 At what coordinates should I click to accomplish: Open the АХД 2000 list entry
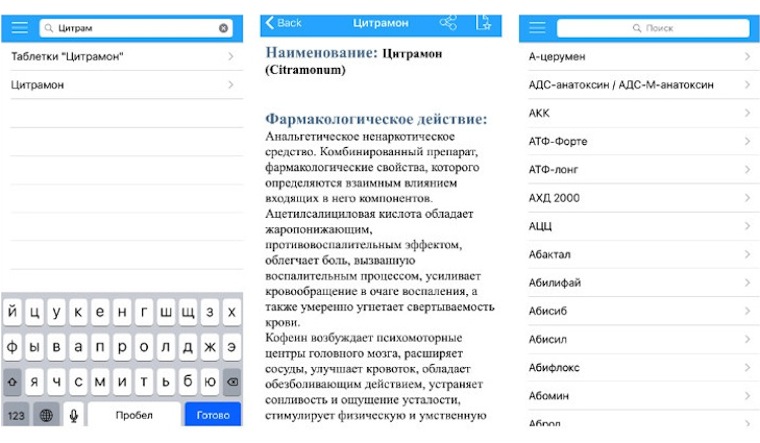click(639, 198)
